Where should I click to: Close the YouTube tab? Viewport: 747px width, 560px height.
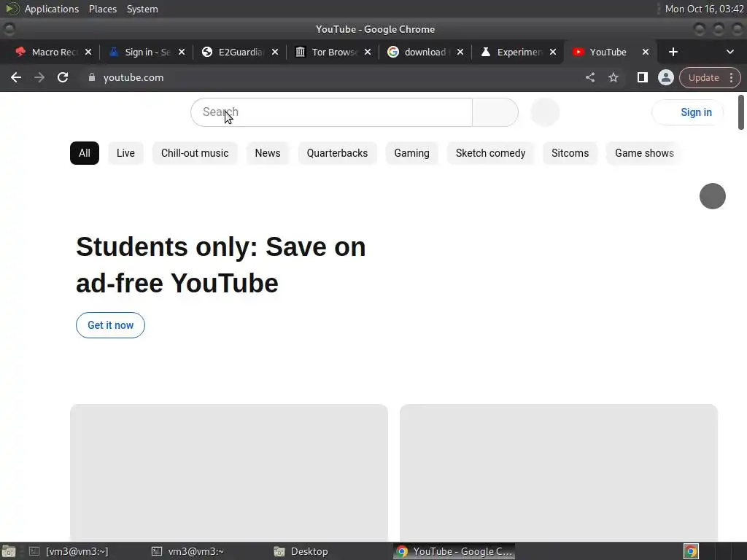pos(646,52)
